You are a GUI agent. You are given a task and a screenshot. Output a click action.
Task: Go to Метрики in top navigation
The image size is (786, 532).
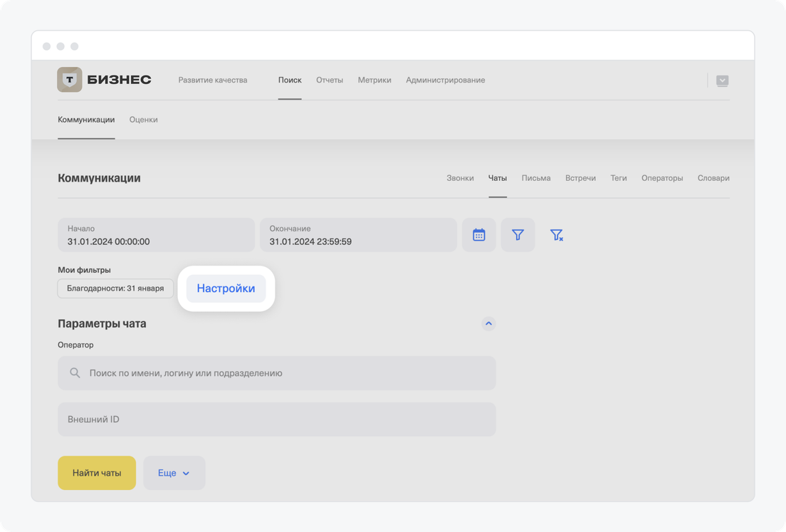point(374,80)
